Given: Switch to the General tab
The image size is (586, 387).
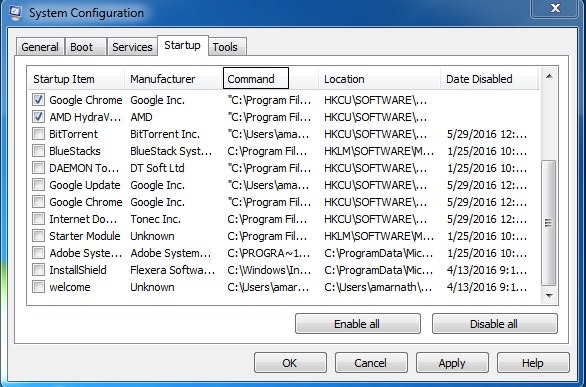Looking at the screenshot, I should pos(40,47).
